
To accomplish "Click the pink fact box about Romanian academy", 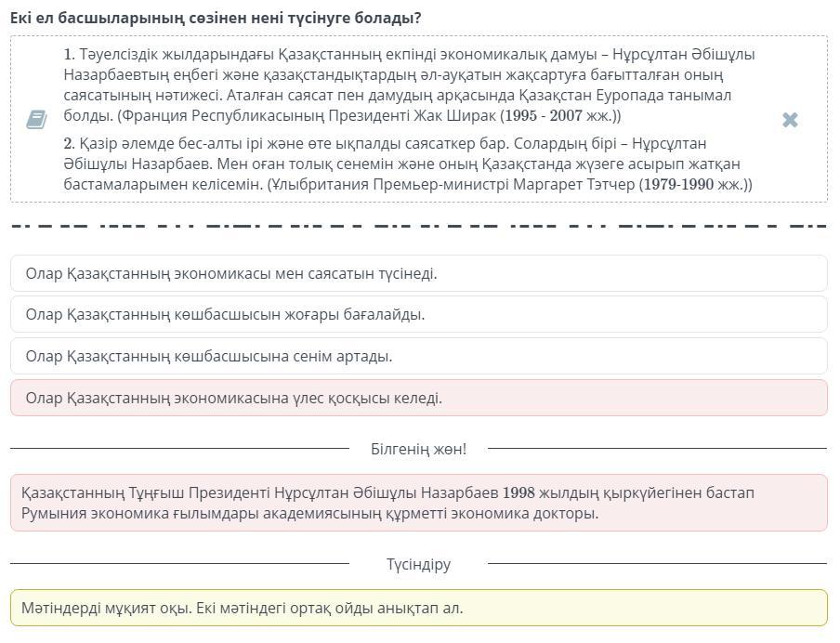I will pos(418,503).
